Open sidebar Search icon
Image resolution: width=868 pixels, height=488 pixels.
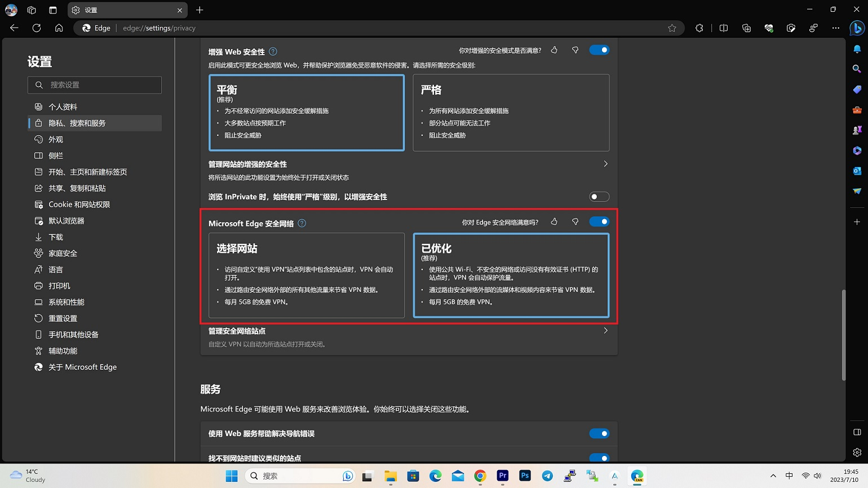[x=857, y=69]
